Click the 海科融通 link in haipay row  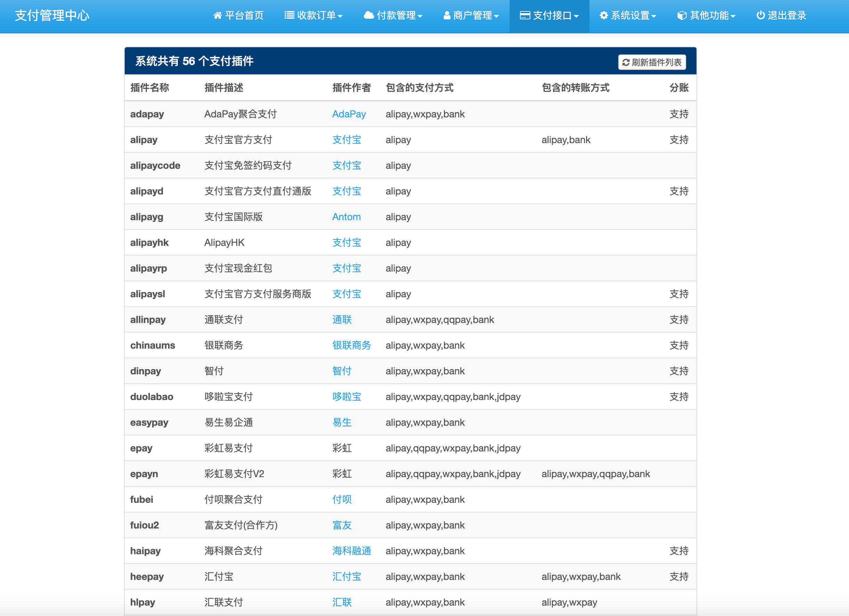point(352,551)
